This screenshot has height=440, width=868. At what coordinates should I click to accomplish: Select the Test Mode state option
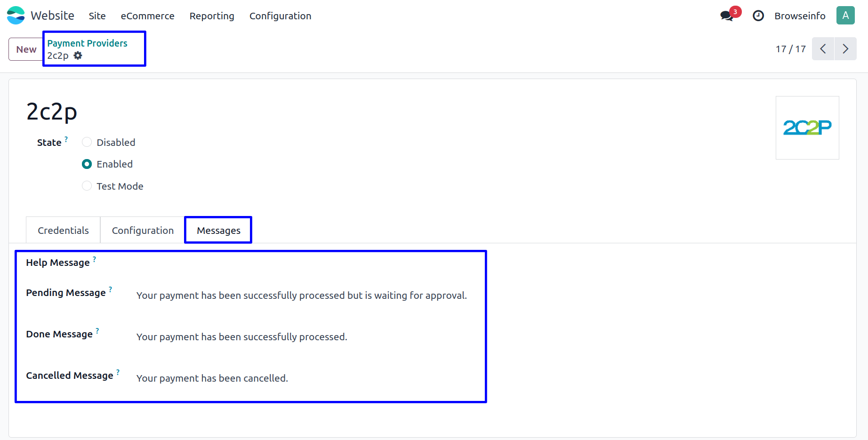(87, 186)
